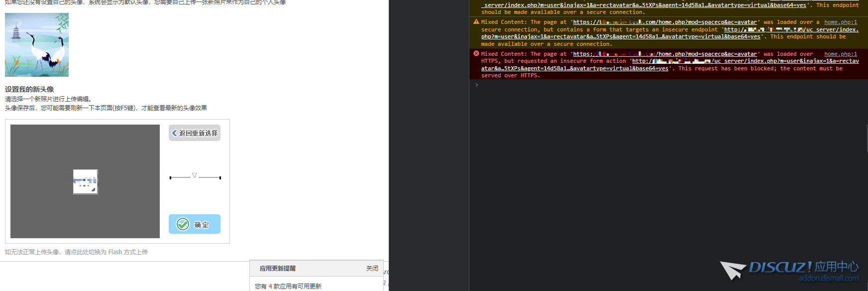
Task: Click the DISCUZ! paper plane logo
Action: [732, 270]
